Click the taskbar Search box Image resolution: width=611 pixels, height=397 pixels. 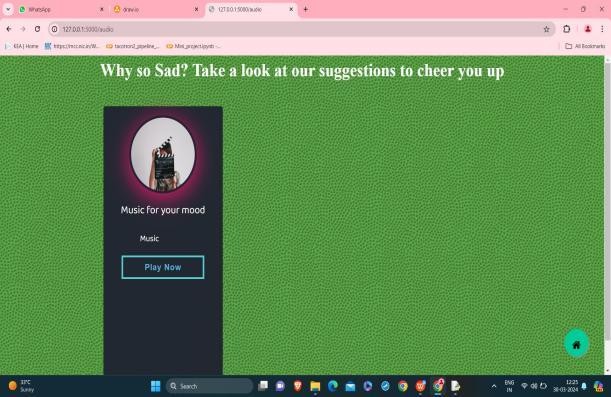pyautogui.click(x=209, y=386)
